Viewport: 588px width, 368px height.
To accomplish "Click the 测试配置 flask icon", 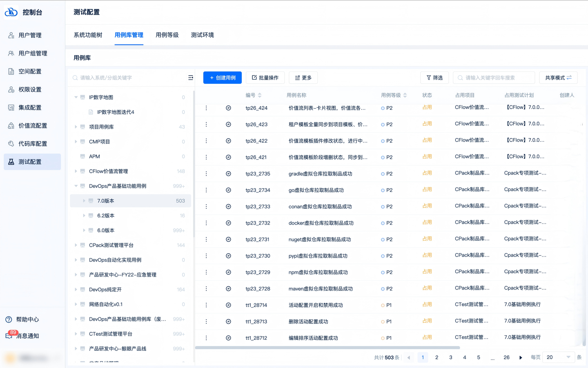I will 11,162.
